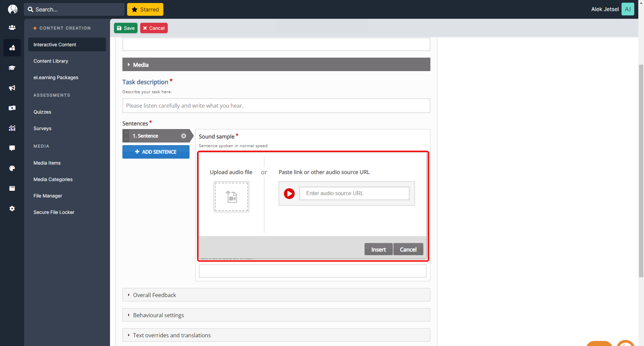Screen dimensions: 644x346
Task: Click the page vertical scrollbar
Action: coord(641,171)
